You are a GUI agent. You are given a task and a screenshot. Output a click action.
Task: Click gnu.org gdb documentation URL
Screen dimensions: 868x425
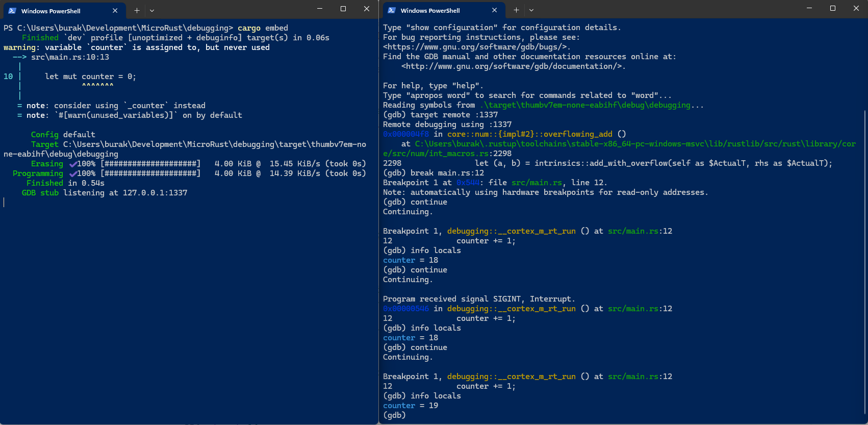click(x=513, y=66)
